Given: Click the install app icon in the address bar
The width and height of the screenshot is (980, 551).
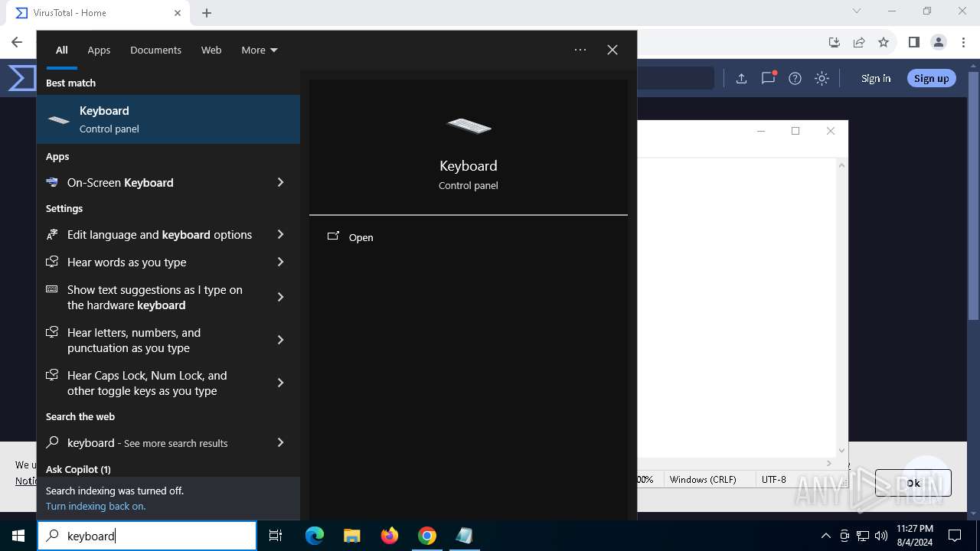Looking at the screenshot, I should [835, 42].
